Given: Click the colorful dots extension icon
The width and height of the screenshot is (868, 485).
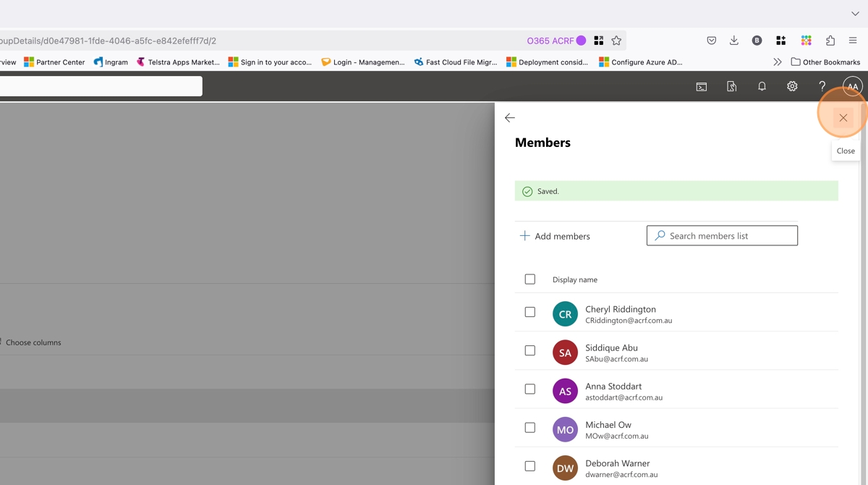Looking at the screenshot, I should tap(806, 41).
